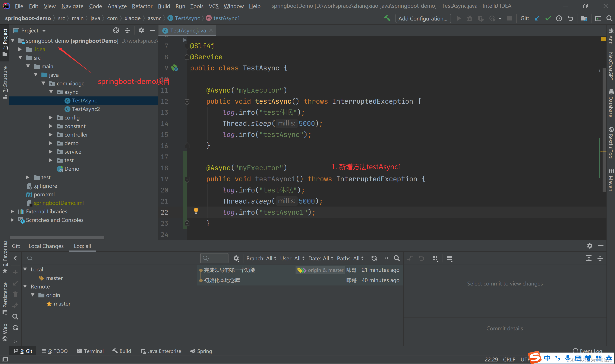Click the Build project hammer icon
This screenshot has height=364, width=615.
point(387,18)
